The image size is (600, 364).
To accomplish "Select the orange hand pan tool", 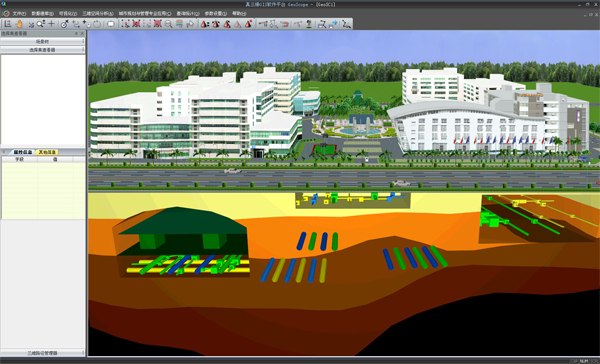I will tap(19, 24).
